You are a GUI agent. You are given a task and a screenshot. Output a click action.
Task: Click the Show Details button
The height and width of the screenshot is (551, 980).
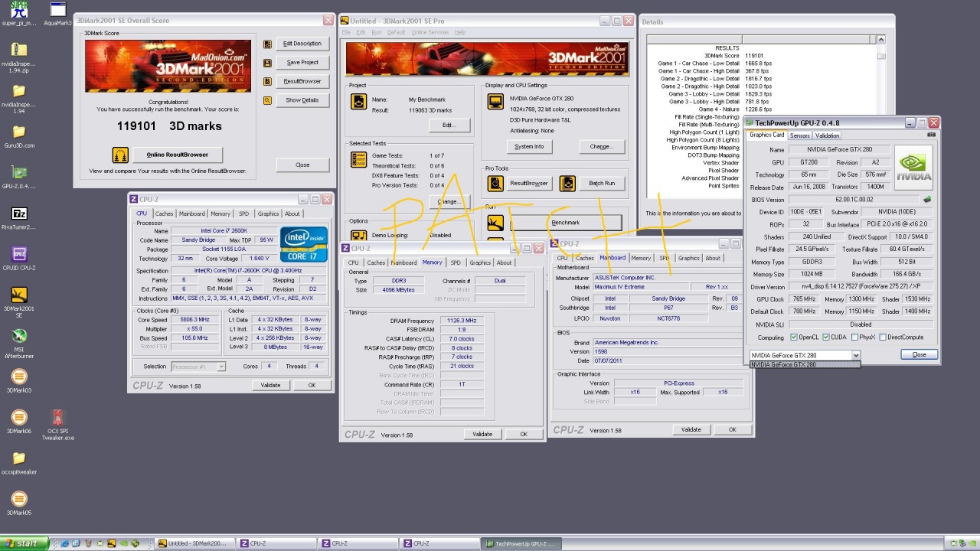(x=302, y=100)
